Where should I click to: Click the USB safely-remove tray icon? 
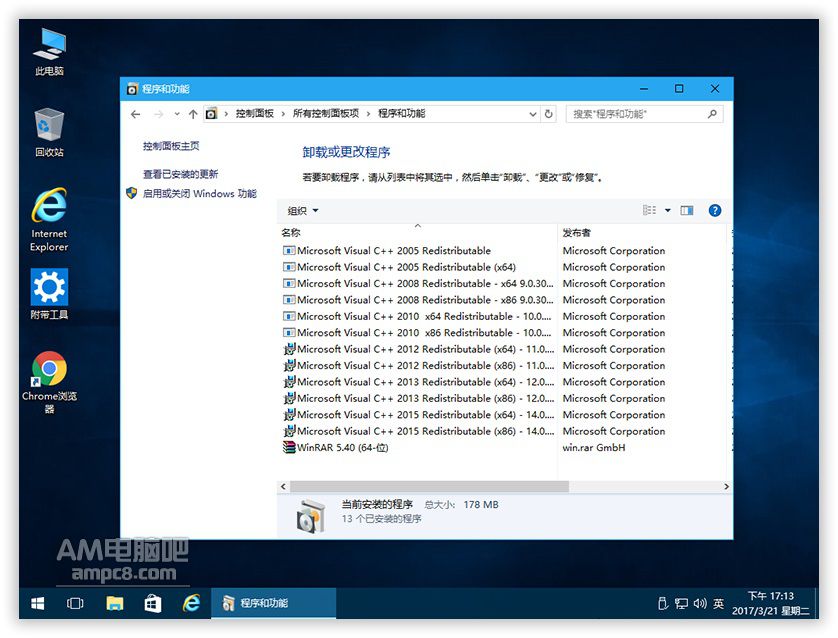pyautogui.click(x=663, y=604)
